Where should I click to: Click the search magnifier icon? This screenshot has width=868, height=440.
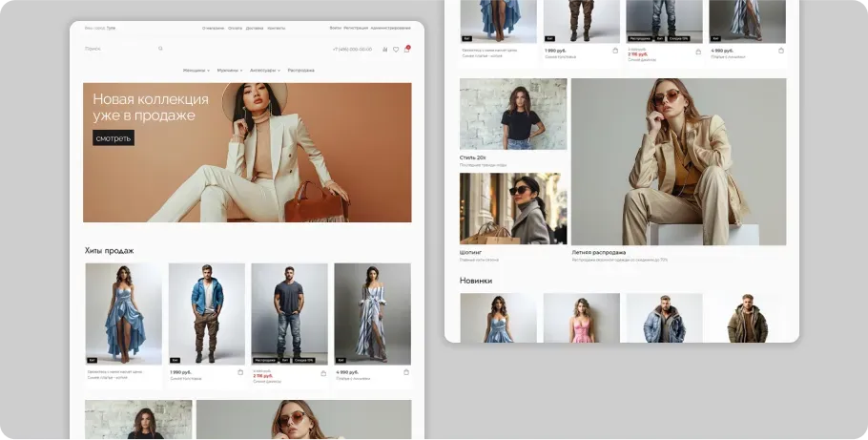tap(160, 49)
